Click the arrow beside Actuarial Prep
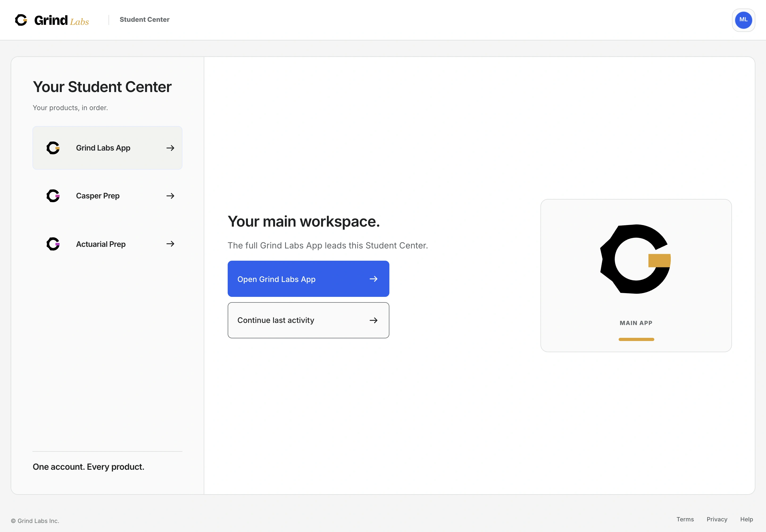The image size is (766, 532). click(170, 244)
